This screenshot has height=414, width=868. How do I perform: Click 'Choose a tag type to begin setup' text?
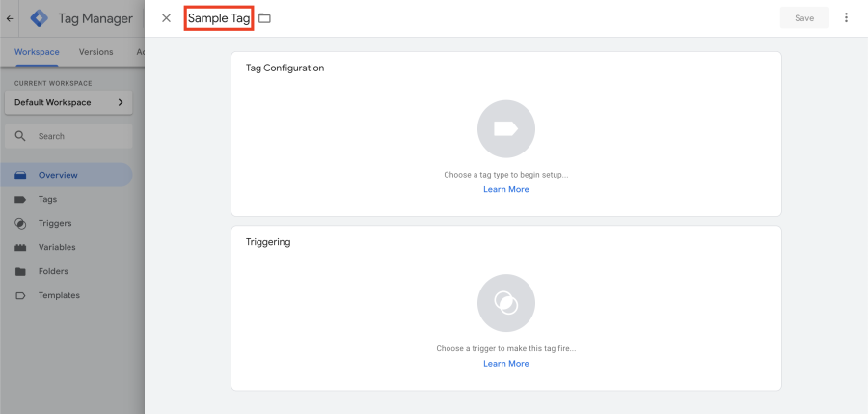(x=506, y=175)
